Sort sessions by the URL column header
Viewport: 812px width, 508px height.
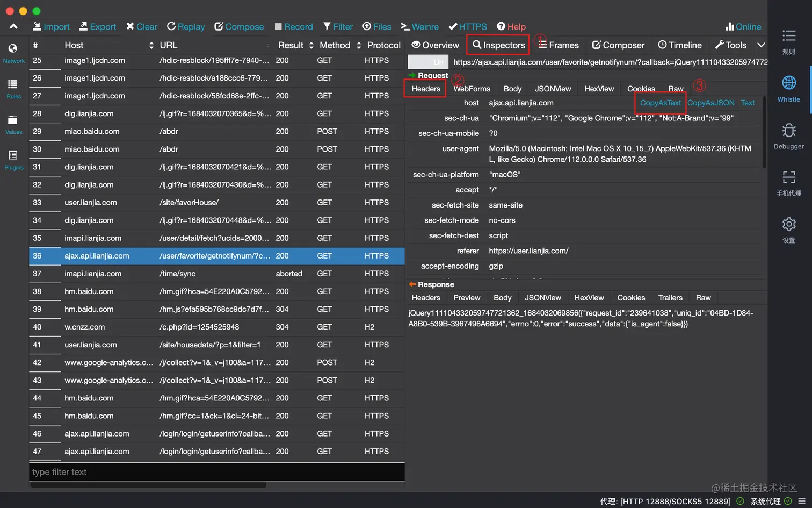coord(168,45)
